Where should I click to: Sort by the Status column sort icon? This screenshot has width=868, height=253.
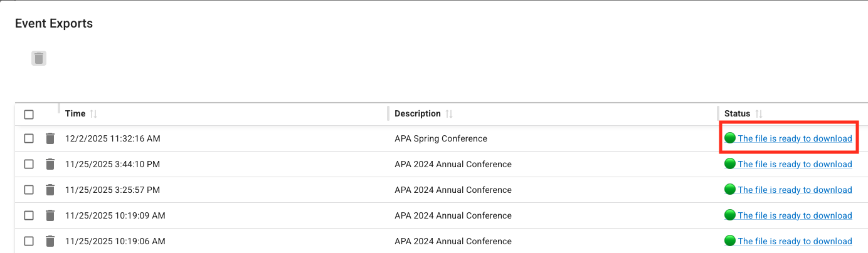(x=759, y=114)
